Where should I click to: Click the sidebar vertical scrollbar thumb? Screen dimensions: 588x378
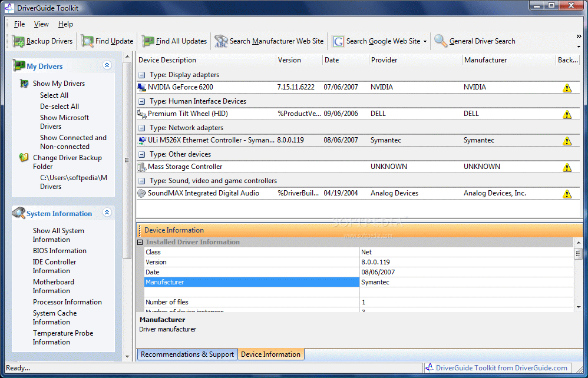click(127, 160)
